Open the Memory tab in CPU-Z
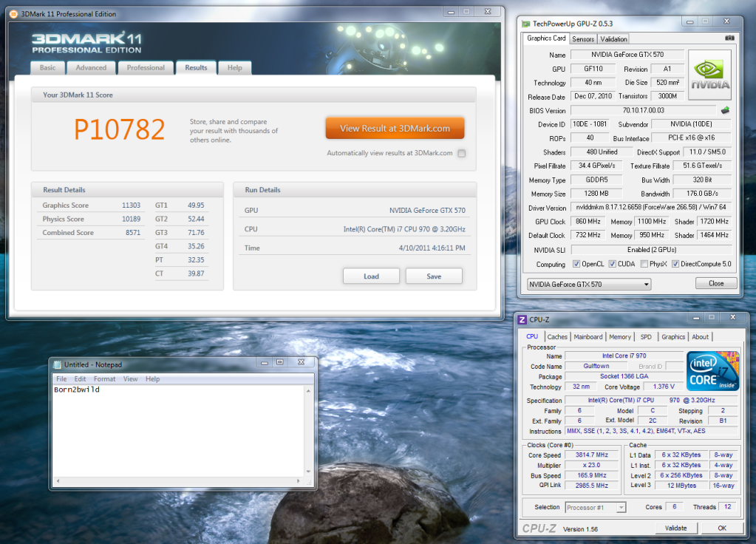This screenshot has height=544, width=756. [x=620, y=337]
